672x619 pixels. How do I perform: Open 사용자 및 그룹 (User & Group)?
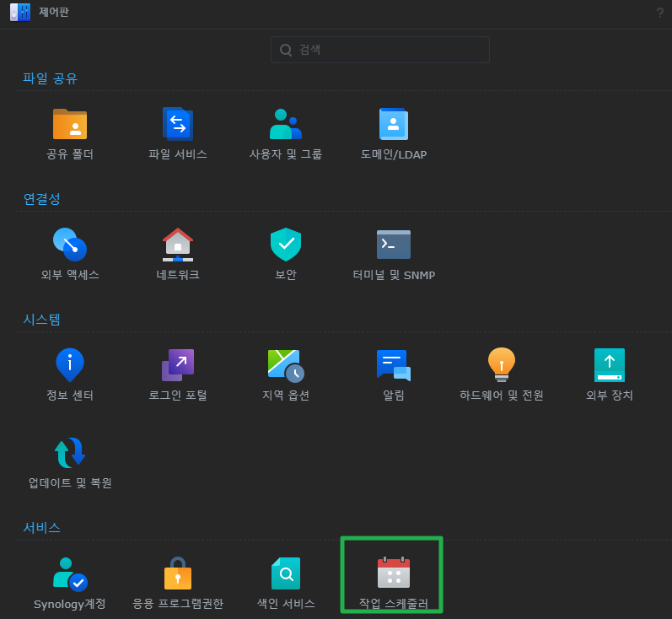tap(286, 124)
